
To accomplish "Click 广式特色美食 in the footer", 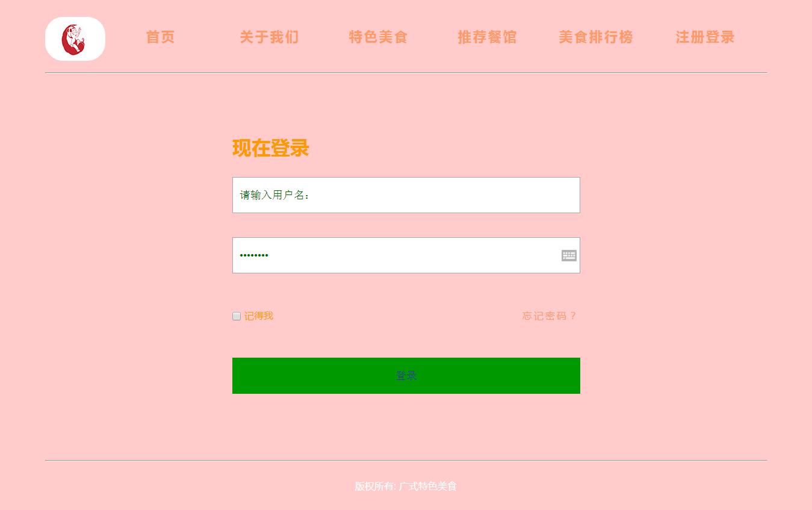I will coord(428,486).
